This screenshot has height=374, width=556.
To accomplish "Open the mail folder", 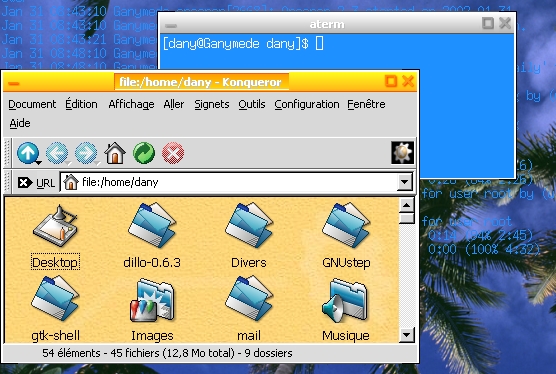I will click(249, 298).
